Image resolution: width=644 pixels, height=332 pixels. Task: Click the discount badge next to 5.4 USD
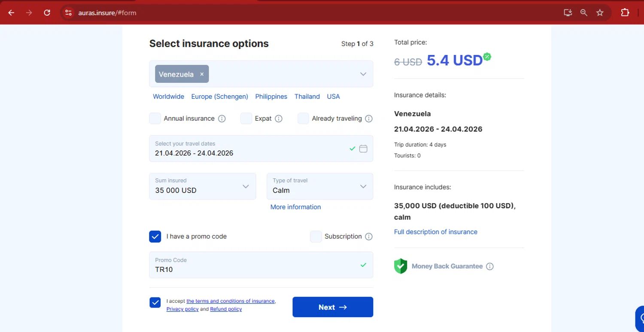tap(487, 57)
